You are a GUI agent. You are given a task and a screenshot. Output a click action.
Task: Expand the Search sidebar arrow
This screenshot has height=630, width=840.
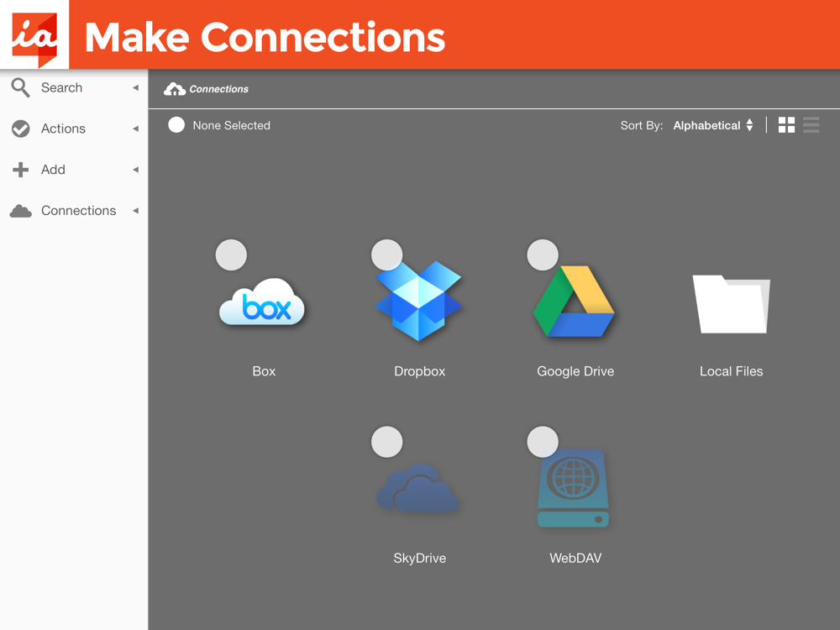pyautogui.click(x=135, y=87)
